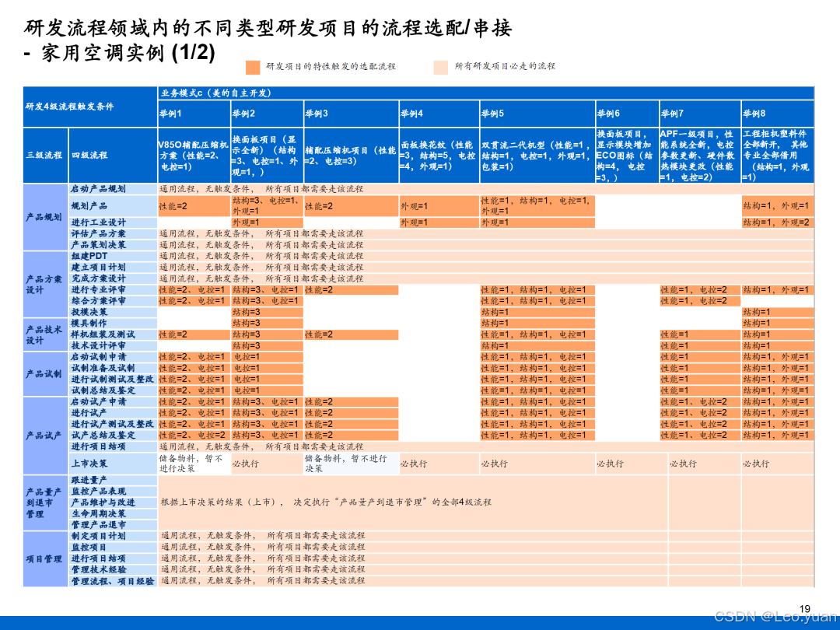840x630 pixels.
Task: Select the 管理技术经验 row label
Action: (113, 569)
